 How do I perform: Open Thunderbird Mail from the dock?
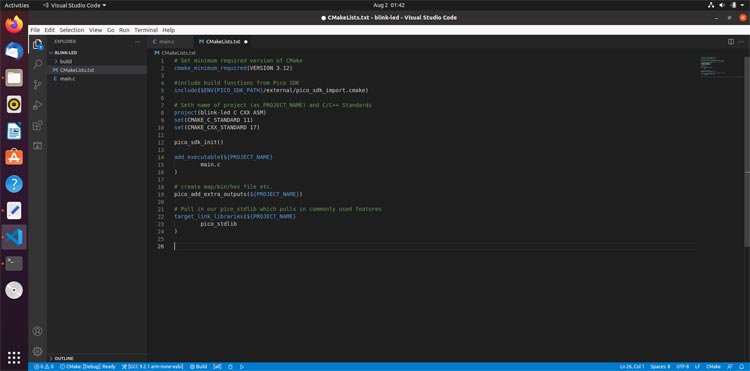click(14, 51)
